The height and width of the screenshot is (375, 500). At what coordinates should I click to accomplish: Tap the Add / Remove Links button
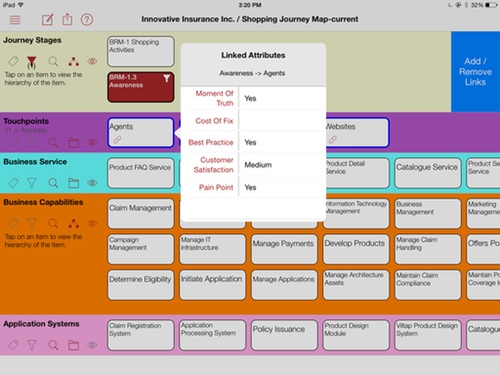[x=475, y=72]
